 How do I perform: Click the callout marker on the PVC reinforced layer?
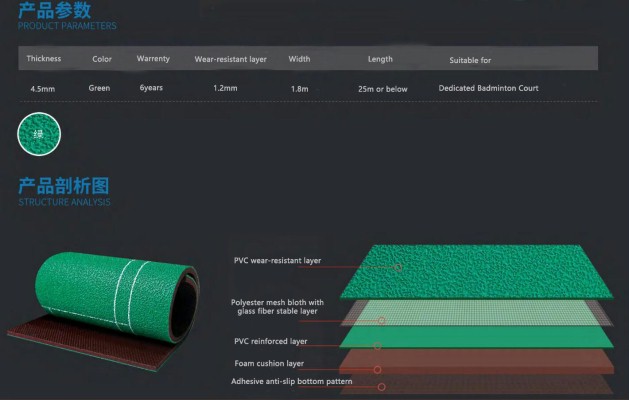tap(377, 346)
